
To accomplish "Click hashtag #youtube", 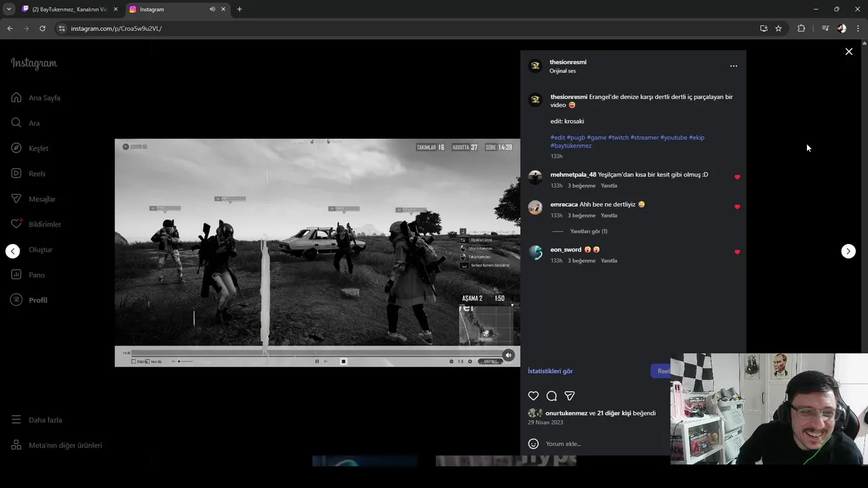I will (x=673, y=138).
